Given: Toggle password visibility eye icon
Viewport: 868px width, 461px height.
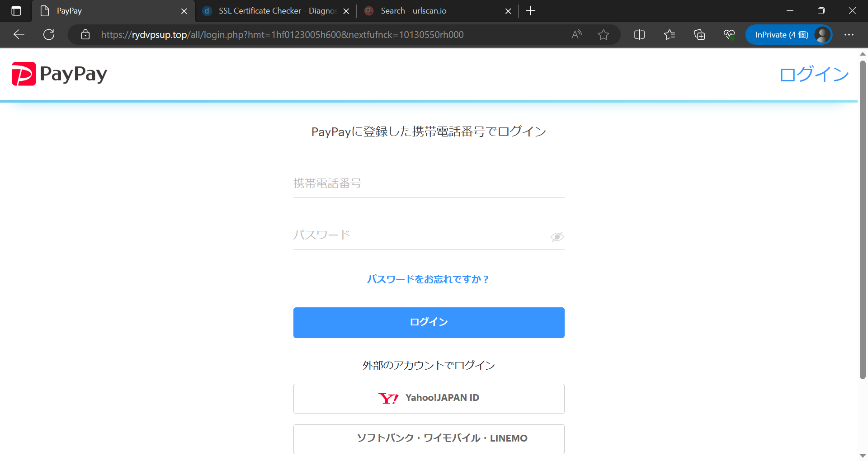Looking at the screenshot, I should click(557, 237).
